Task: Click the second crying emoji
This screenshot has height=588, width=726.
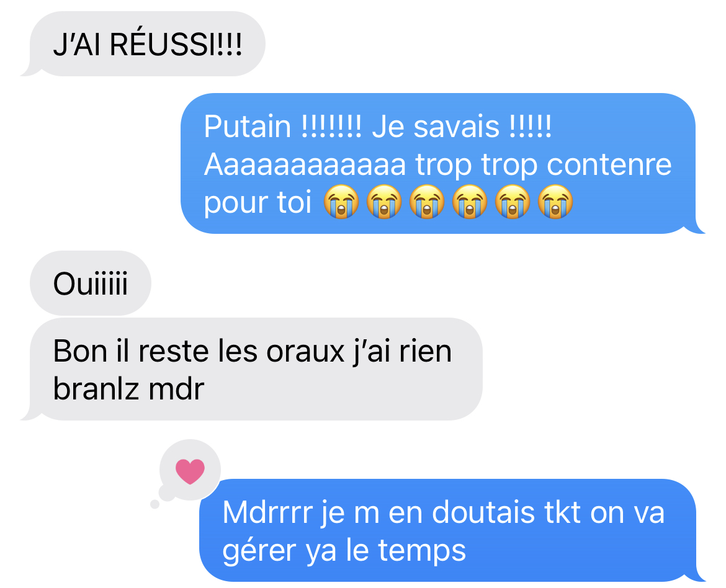Action: [x=384, y=202]
